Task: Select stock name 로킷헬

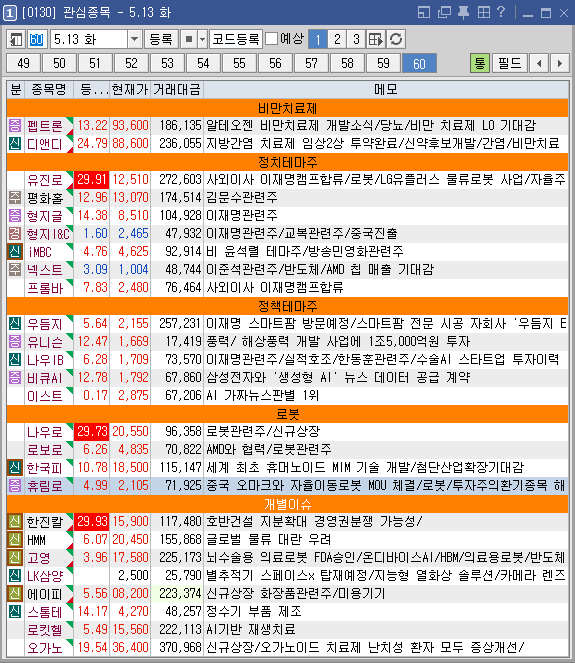Action: tap(45, 630)
